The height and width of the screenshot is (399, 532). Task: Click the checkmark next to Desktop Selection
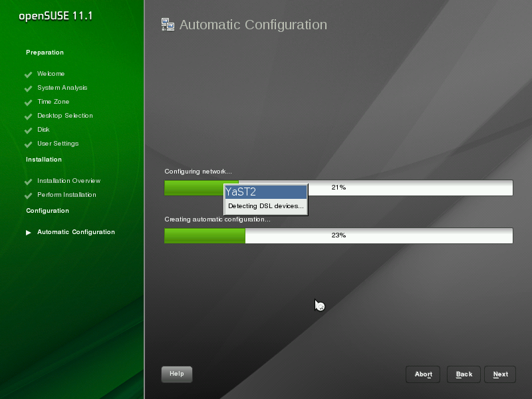(28, 116)
